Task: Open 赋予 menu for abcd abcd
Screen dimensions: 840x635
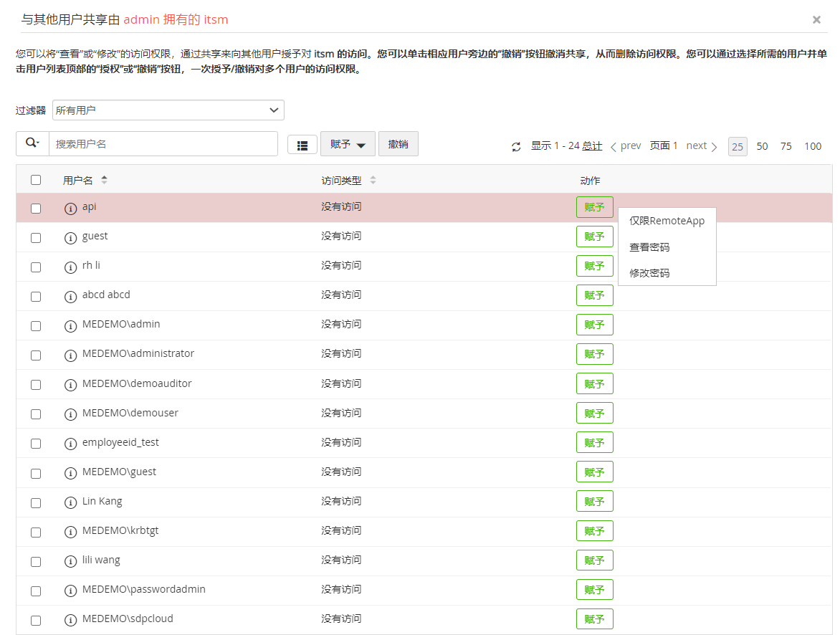Action: click(x=595, y=296)
